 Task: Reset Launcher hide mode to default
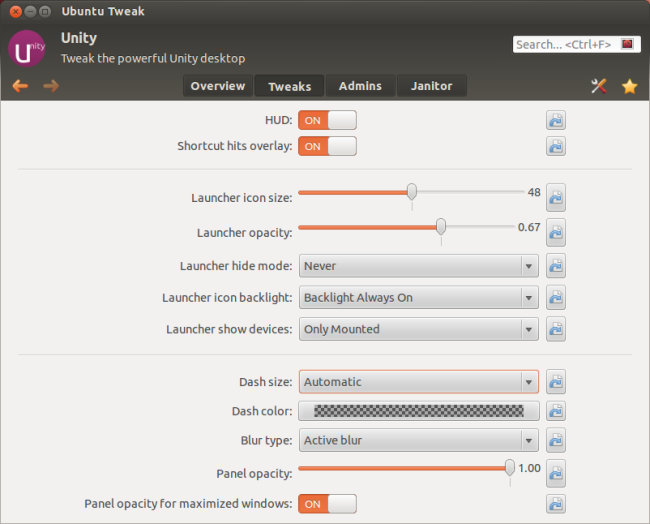click(x=555, y=266)
